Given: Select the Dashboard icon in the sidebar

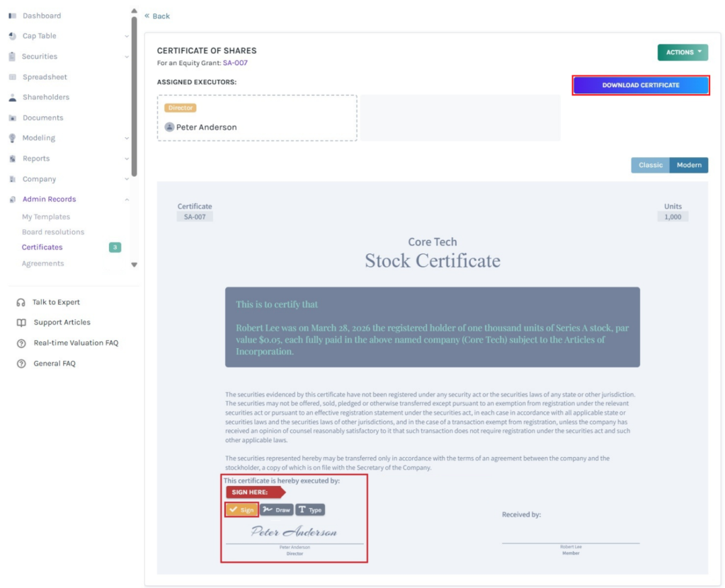Looking at the screenshot, I should 11,15.
